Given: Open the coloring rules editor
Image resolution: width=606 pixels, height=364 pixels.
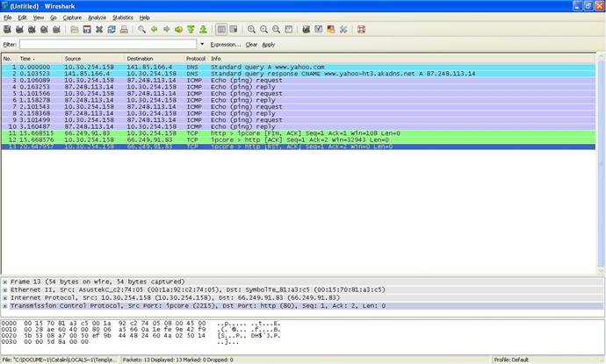Looking at the screenshot, I should click(331, 29).
